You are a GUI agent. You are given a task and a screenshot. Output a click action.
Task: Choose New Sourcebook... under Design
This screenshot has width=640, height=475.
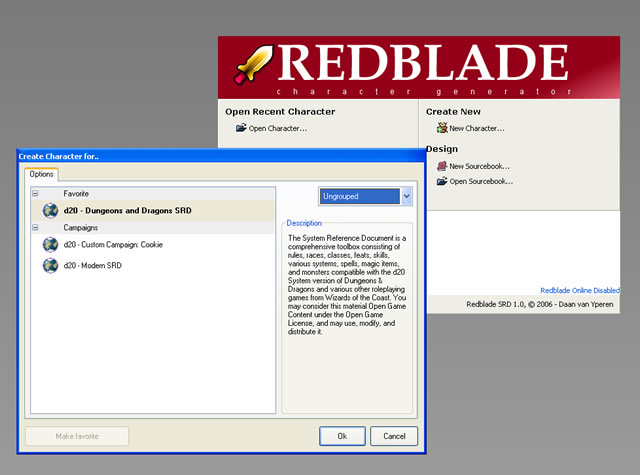click(x=480, y=166)
